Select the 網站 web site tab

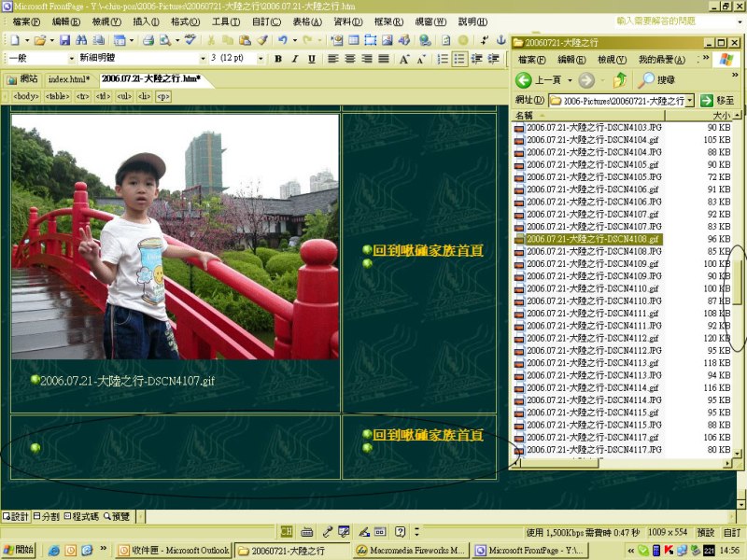point(22,79)
